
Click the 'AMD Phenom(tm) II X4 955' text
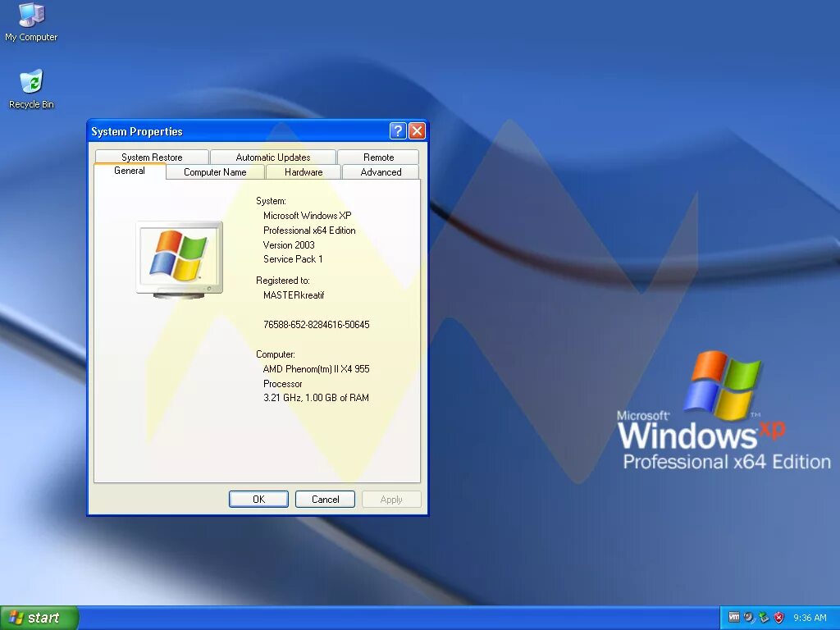pos(316,369)
